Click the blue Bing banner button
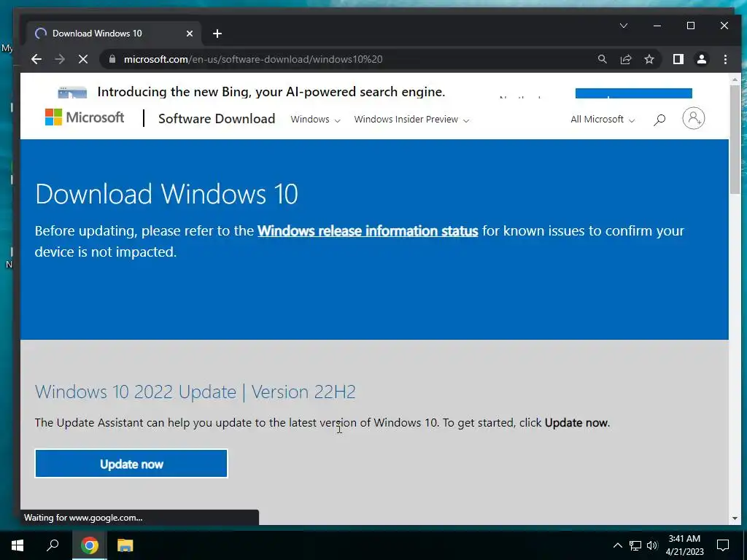 click(634, 93)
